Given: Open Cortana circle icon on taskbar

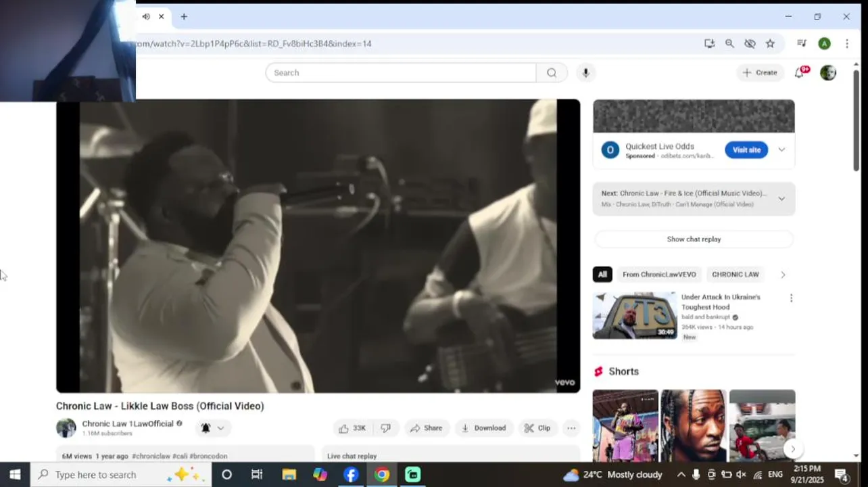Looking at the screenshot, I should click(226, 474).
